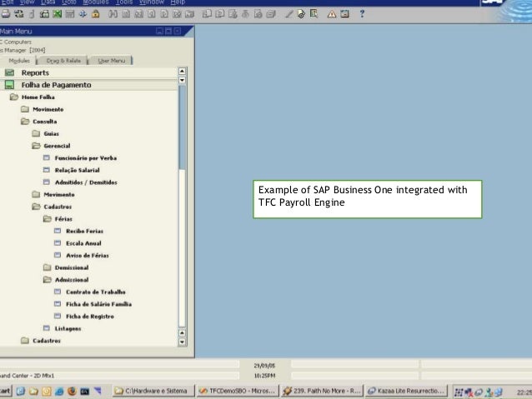Click the blue arrows toolbar icon
Image resolution: width=532 pixels, height=399 pixels.
coord(83,14)
